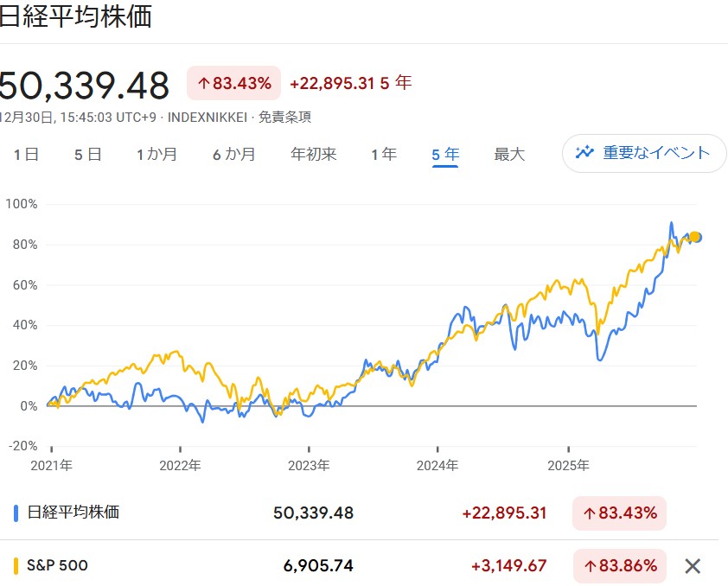Screen dimensions: 728x586
Task: Select the 5年 range tab
Action: [445, 155]
